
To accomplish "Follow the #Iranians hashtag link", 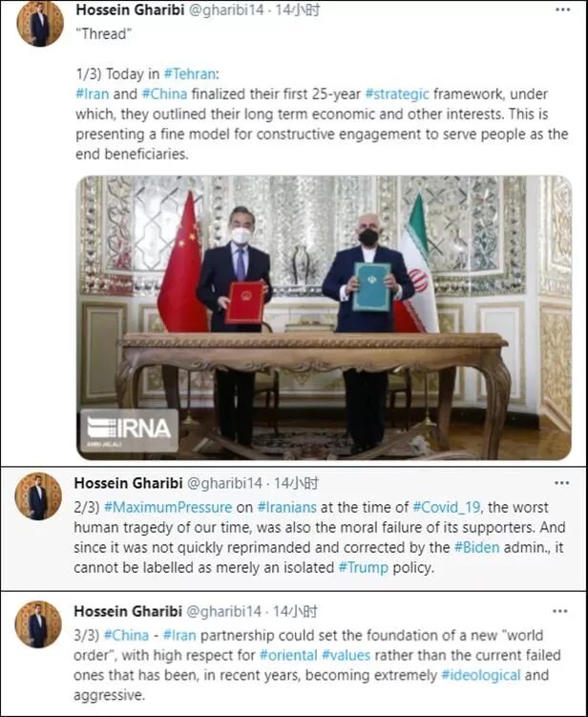I will [286, 508].
